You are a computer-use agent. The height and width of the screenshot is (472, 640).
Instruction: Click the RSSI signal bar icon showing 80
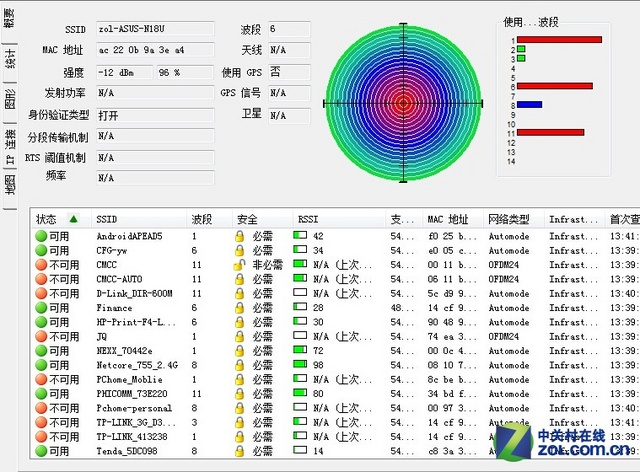click(x=300, y=392)
